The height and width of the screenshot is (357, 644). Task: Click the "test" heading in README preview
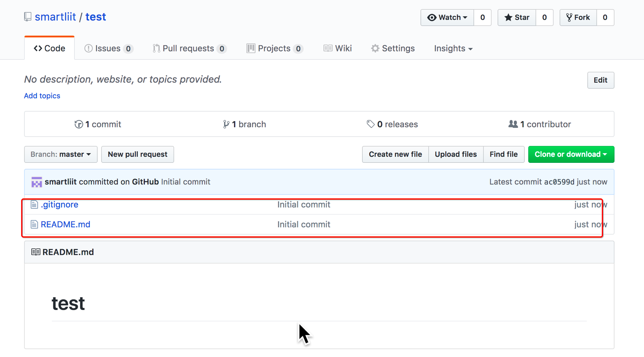point(68,303)
